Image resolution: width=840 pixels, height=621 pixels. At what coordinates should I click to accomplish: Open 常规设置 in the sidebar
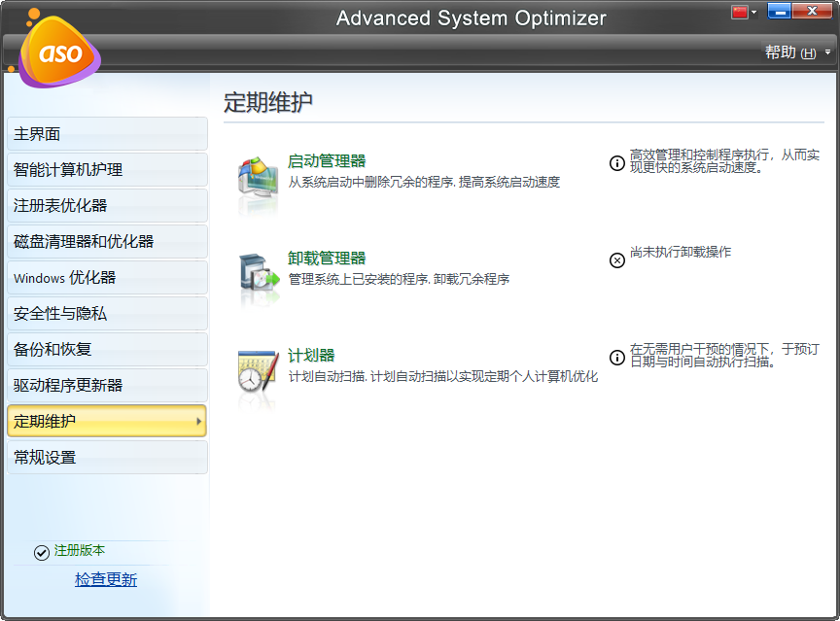(107, 457)
